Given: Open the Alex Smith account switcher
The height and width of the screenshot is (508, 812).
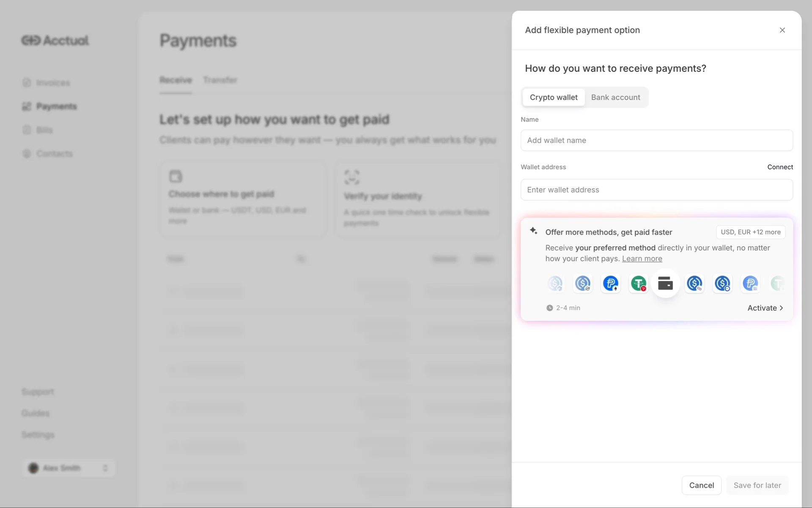Looking at the screenshot, I should click(69, 468).
